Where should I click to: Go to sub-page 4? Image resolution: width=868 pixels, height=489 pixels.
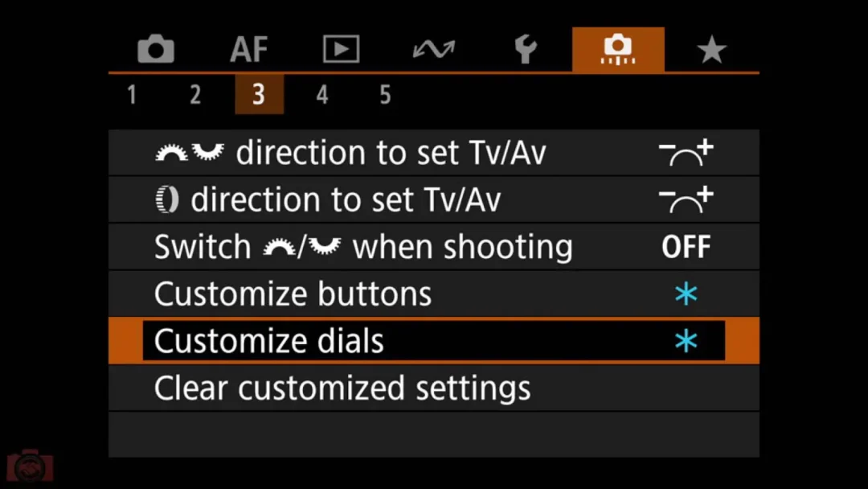click(x=322, y=95)
